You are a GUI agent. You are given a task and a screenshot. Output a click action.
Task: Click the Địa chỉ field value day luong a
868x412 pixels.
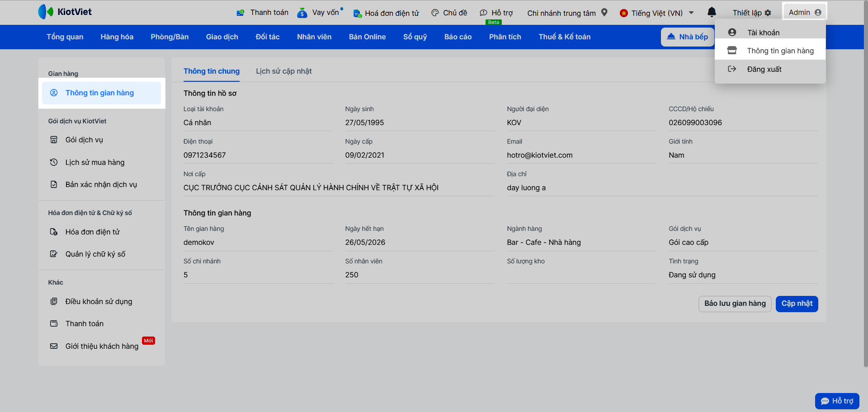(x=526, y=188)
